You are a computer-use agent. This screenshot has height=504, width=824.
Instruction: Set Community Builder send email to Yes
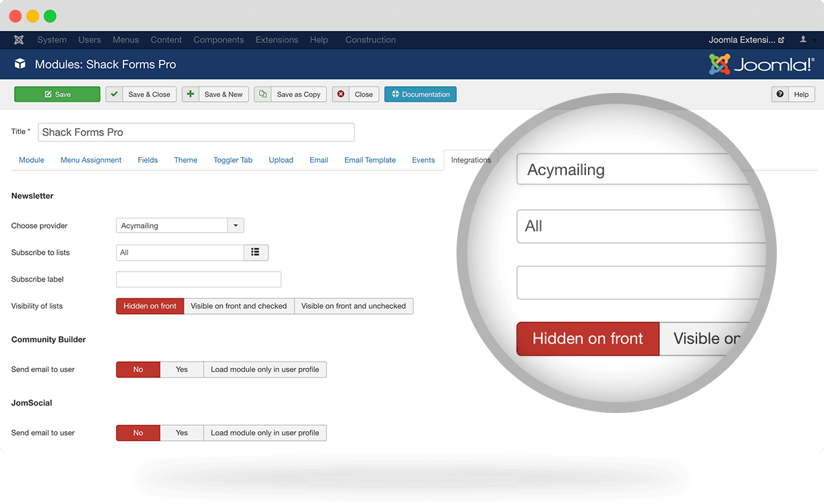point(181,369)
